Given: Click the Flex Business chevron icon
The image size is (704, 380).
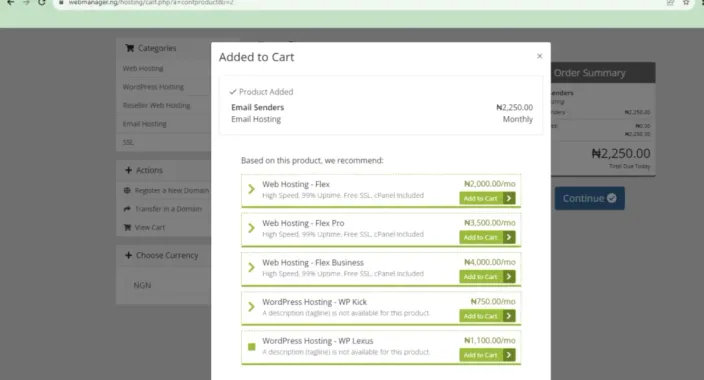Looking at the screenshot, I should (251, 268).
